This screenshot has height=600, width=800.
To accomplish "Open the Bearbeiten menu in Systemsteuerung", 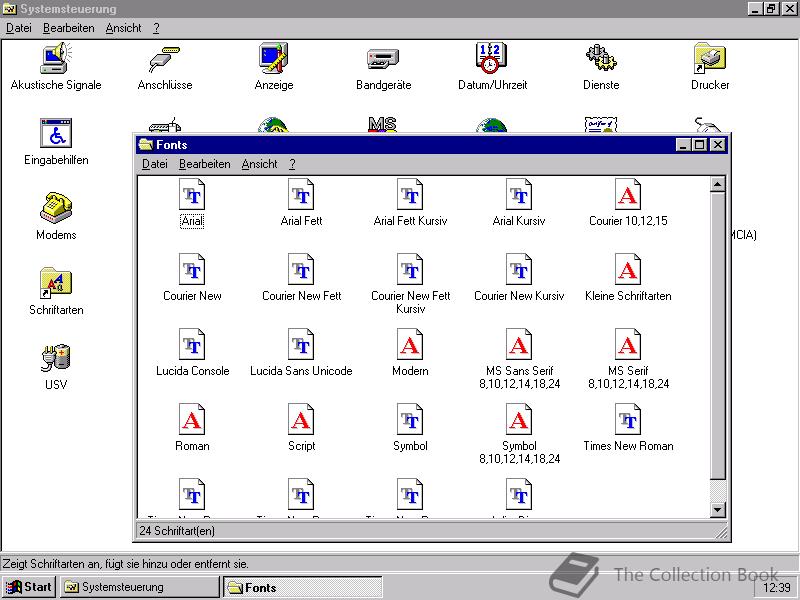I will [69, 28].
